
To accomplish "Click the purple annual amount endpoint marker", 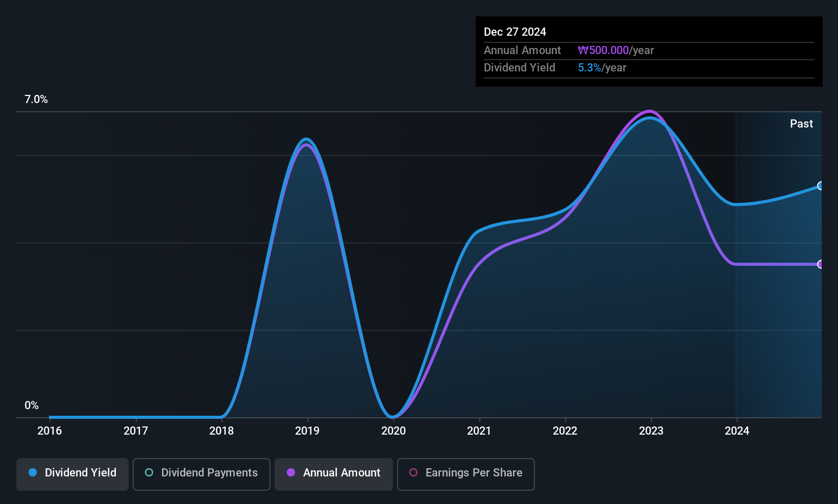I will (820, 264).
